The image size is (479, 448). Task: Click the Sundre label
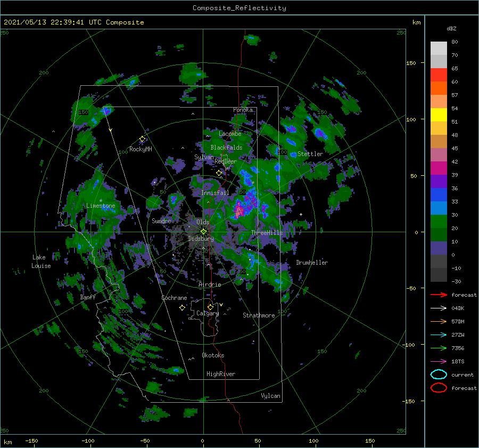[x=162, y=221]
